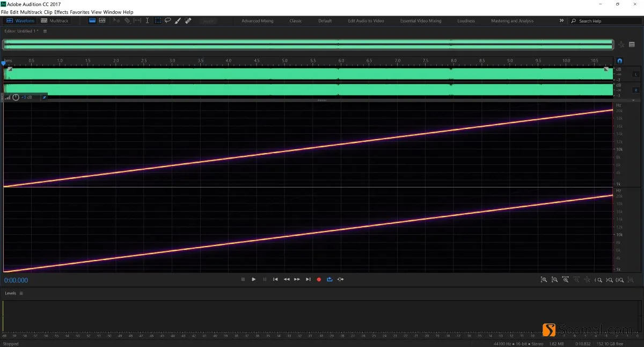Adjust the HUD volume knob
The image size is (644, 347).
tap(16, 97)
